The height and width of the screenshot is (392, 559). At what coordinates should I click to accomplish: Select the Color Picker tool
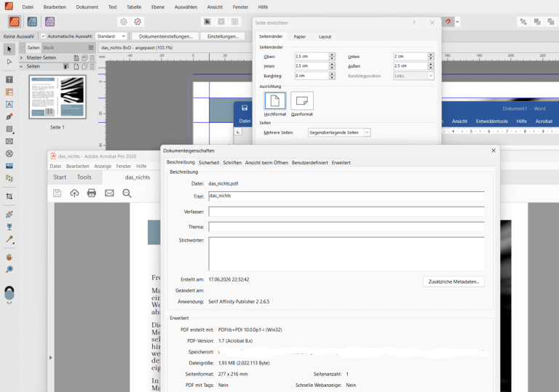click(x=9, y=239)
